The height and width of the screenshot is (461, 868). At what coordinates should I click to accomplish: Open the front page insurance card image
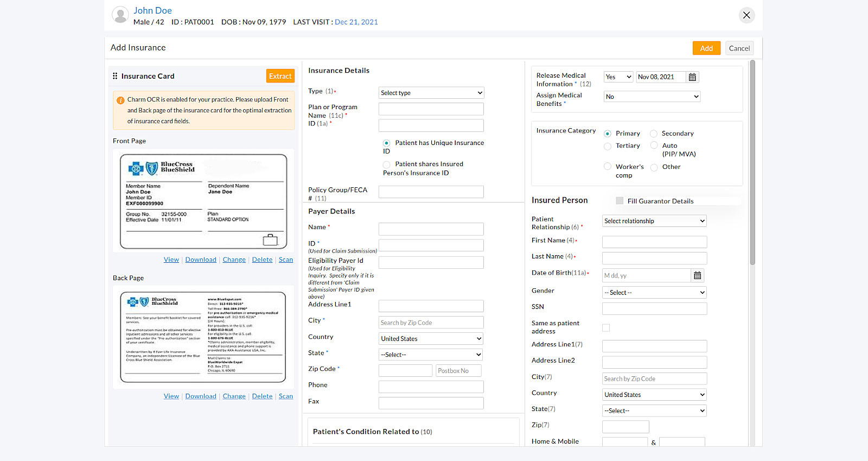203,201
